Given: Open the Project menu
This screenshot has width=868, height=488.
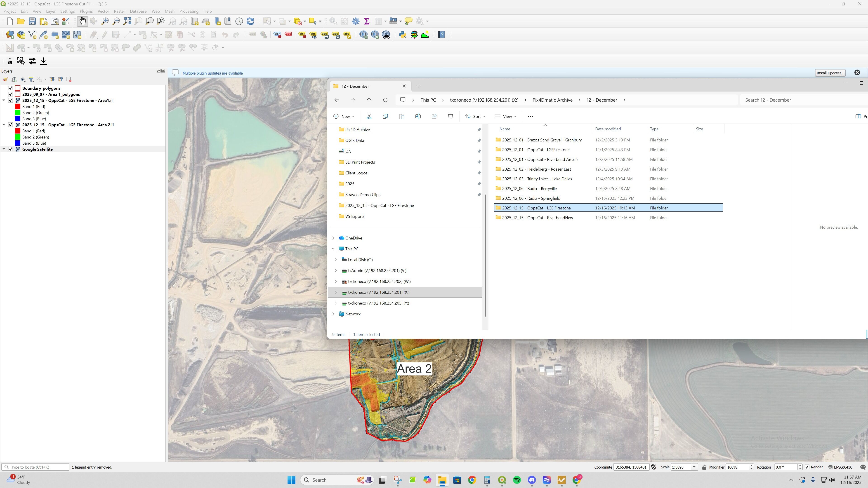Looking at the screenshot, I should pyautogui.click(x=9, y=12).
